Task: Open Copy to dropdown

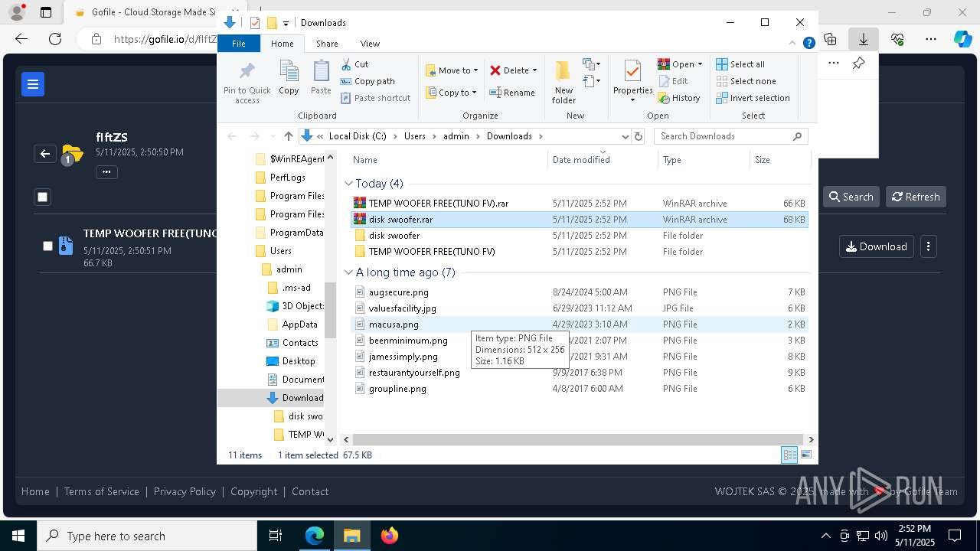Action: tap(451, 93)
